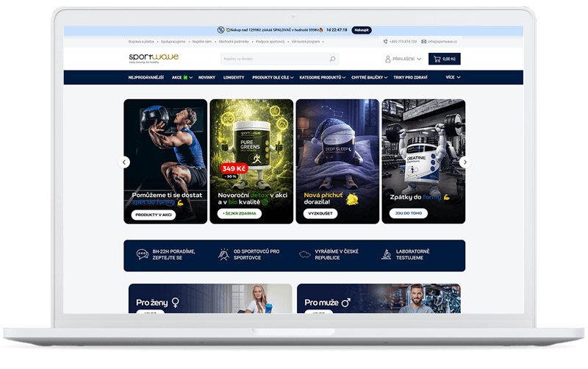
Task: Go to previous carousel slide
Action: (x=124, y=162)
